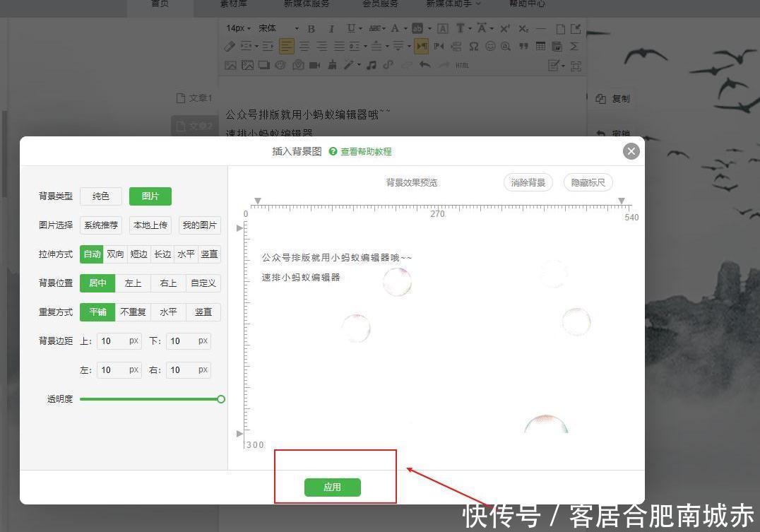Insert a table into the article
The image size is (760, 532).
(x=540, y=47)
